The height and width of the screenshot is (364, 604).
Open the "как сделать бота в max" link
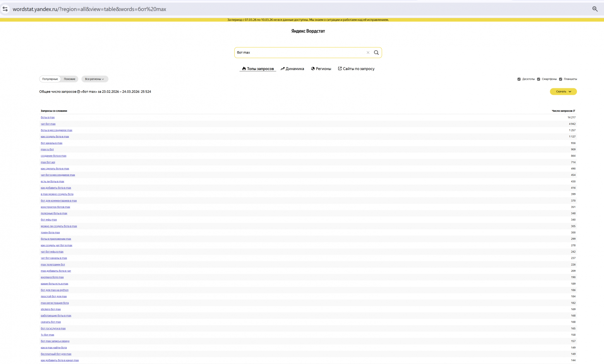coord(55,169)
